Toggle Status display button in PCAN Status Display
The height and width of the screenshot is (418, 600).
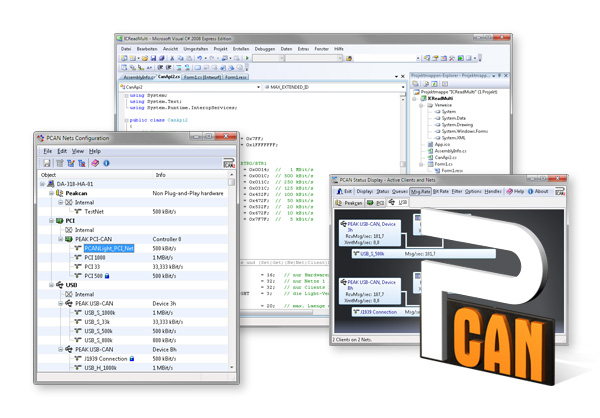(383, 191)
